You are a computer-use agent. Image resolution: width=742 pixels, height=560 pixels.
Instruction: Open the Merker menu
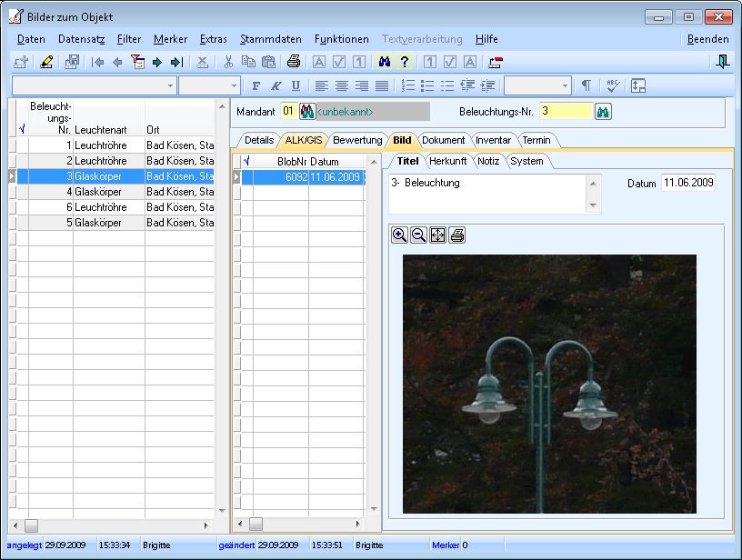170,39
